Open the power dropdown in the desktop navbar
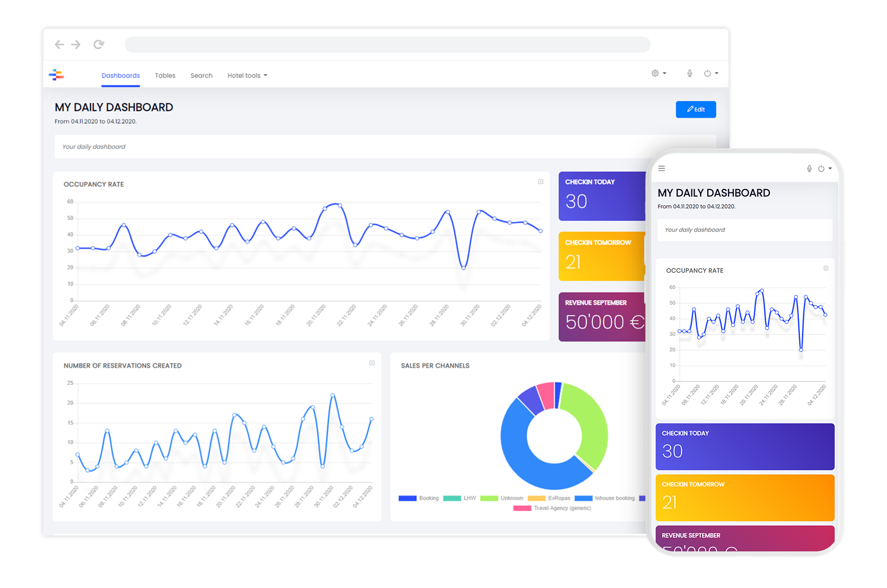Screen dimensions: 887x588 (710, 73)
